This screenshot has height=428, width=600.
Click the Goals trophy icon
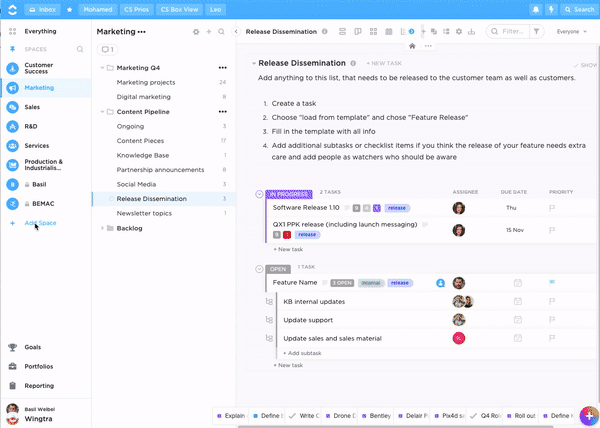(x=12, y=347)
